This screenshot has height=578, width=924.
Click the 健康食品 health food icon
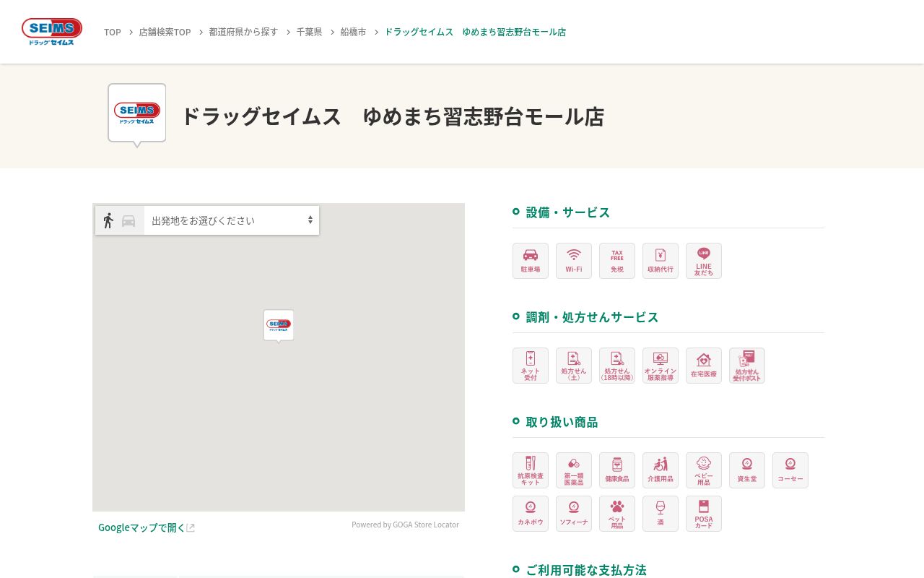pos(617,470)
